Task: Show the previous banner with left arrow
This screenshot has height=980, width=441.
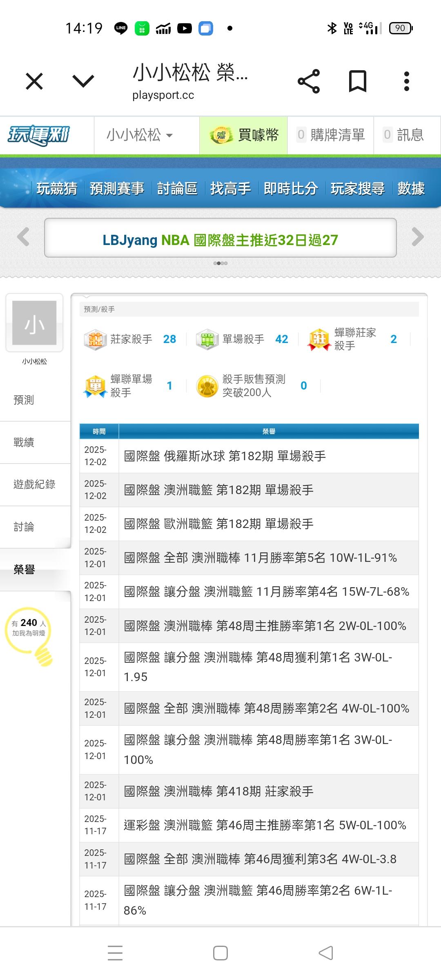Action: pos(23,237)
